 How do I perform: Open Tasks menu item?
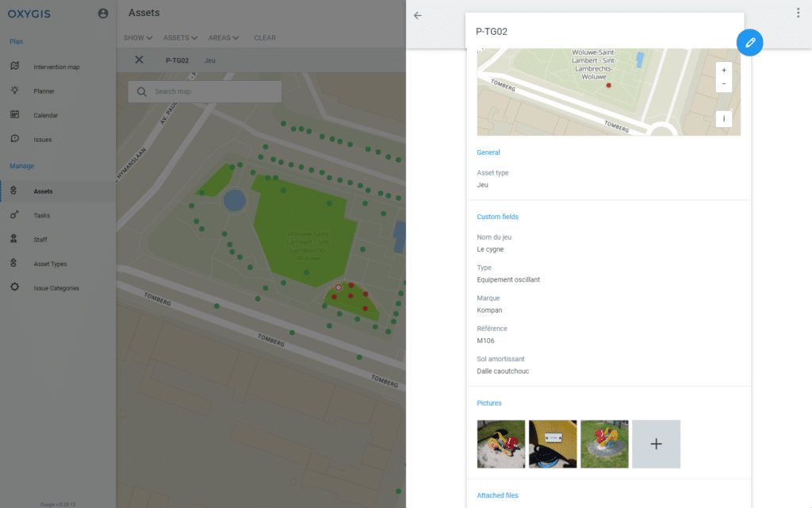pyautogui.click(x=58, y=215)
